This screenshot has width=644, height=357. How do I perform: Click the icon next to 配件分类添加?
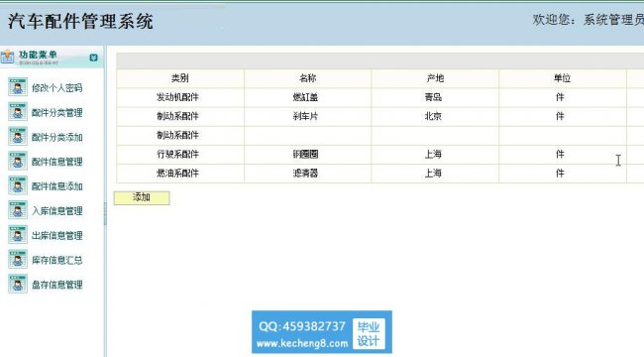tap(18, 137)
